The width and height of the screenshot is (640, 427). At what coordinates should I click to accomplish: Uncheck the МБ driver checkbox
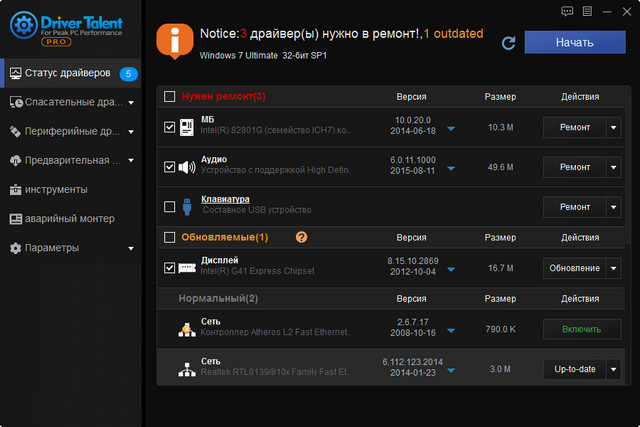(169, 127)
